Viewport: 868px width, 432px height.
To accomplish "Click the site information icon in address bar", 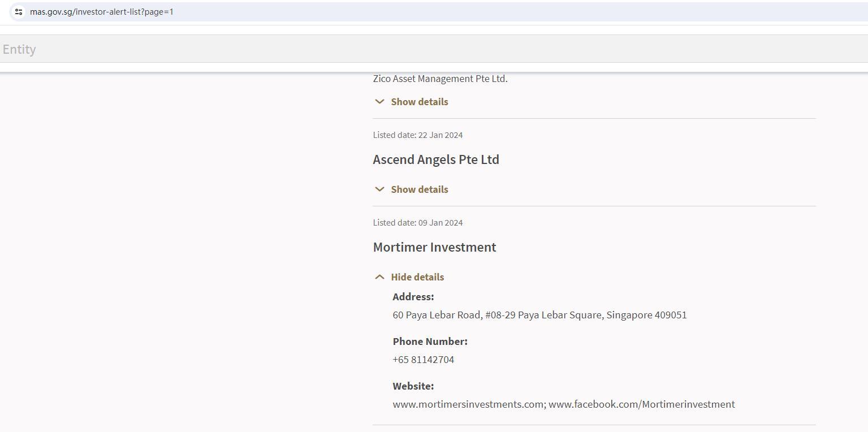I will [x=19, y=12].
